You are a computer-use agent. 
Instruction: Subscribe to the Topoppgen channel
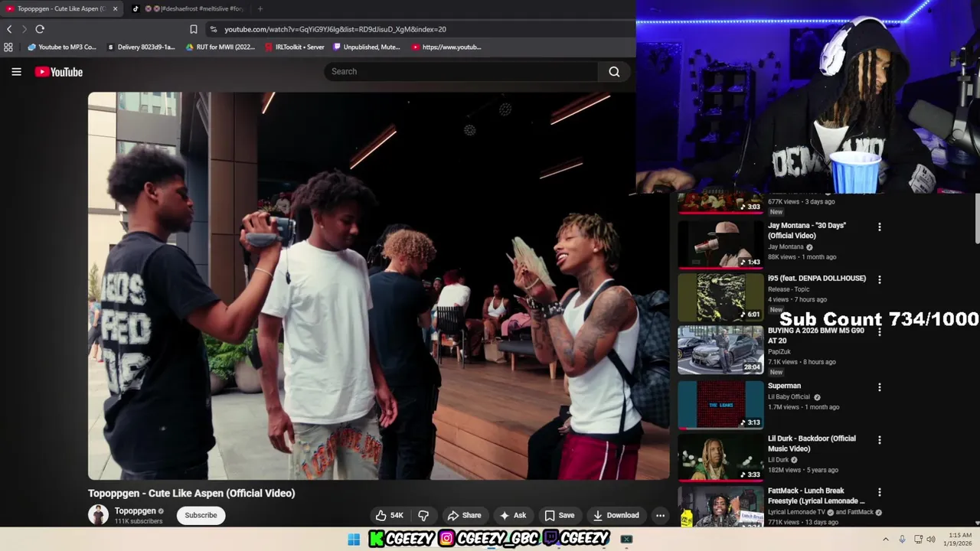coord(201,515)
